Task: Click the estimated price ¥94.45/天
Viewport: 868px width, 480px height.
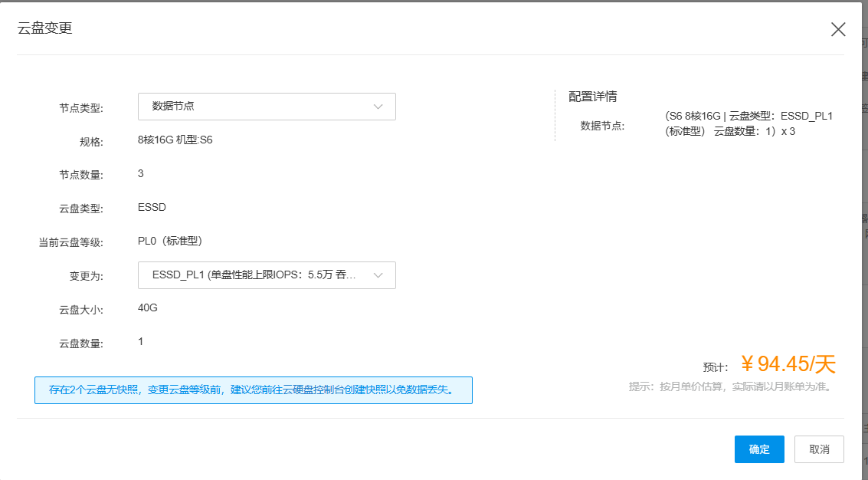Action: pos(788,364)
